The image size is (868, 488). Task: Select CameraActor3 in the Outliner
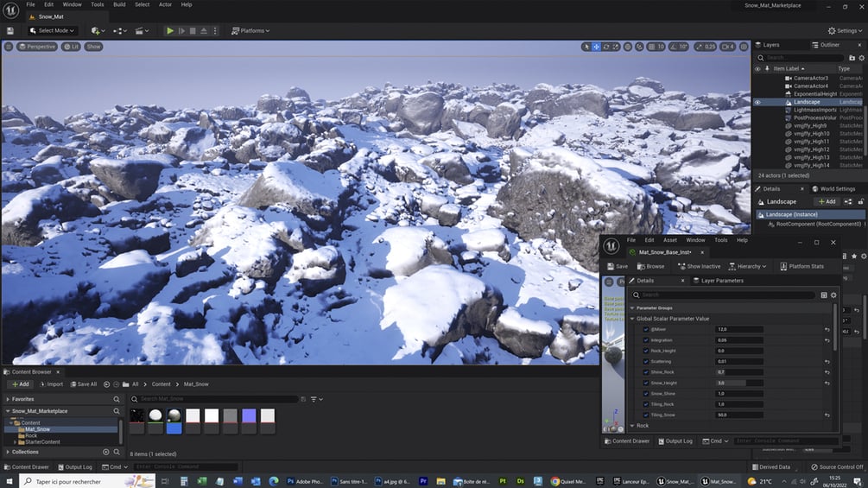811,78
